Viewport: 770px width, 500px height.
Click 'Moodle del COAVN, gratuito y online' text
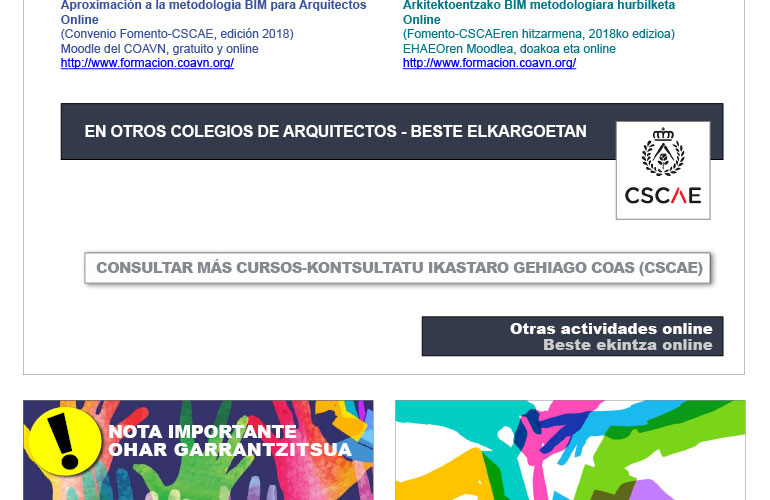tap(160, 49)
